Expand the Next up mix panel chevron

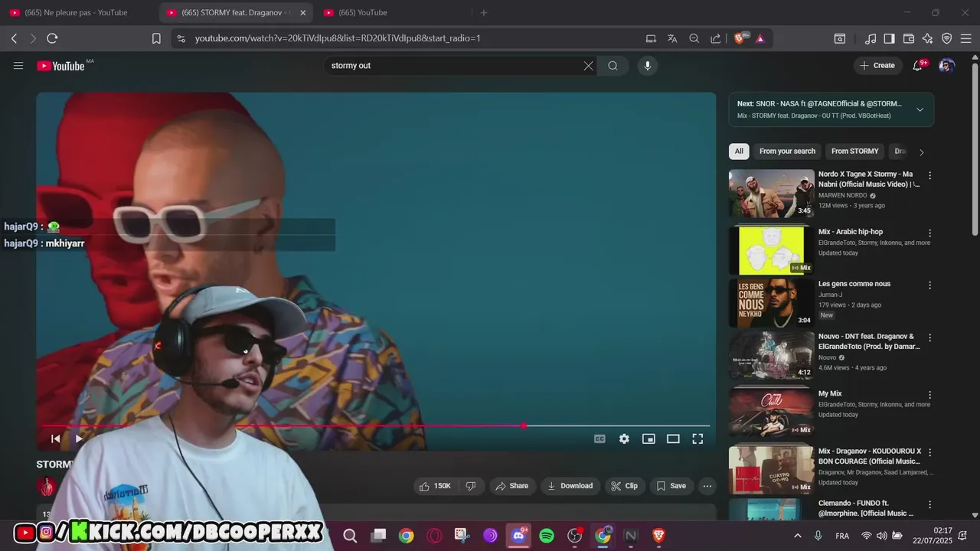coord(920,109)
